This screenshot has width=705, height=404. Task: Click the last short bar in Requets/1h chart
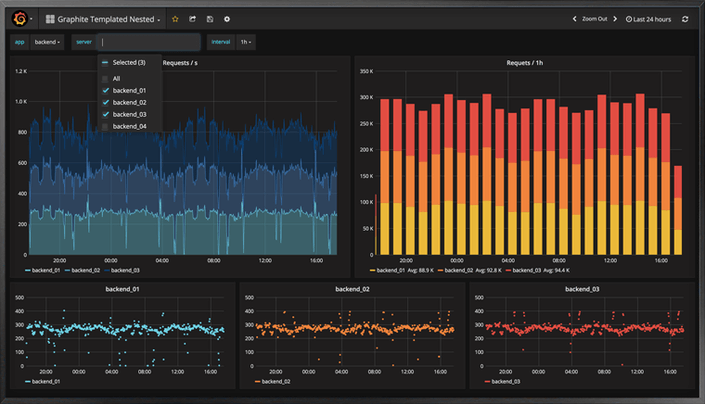(678, 210)
